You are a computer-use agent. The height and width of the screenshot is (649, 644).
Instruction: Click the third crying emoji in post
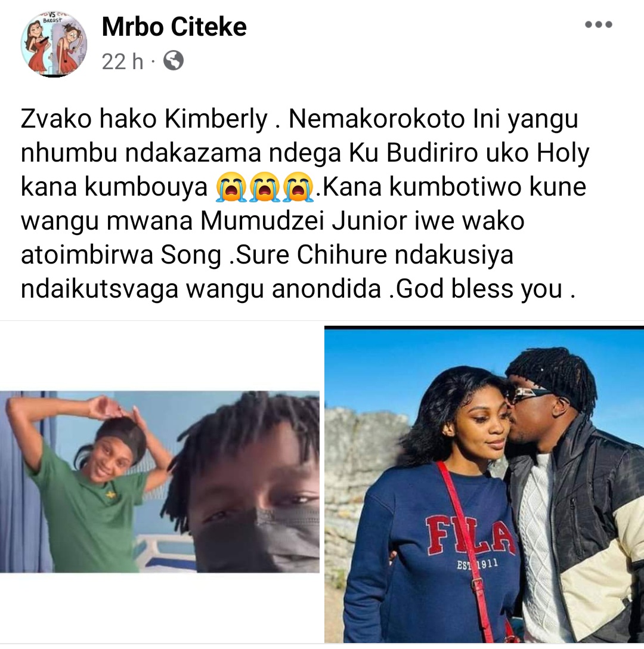point(298,187)
